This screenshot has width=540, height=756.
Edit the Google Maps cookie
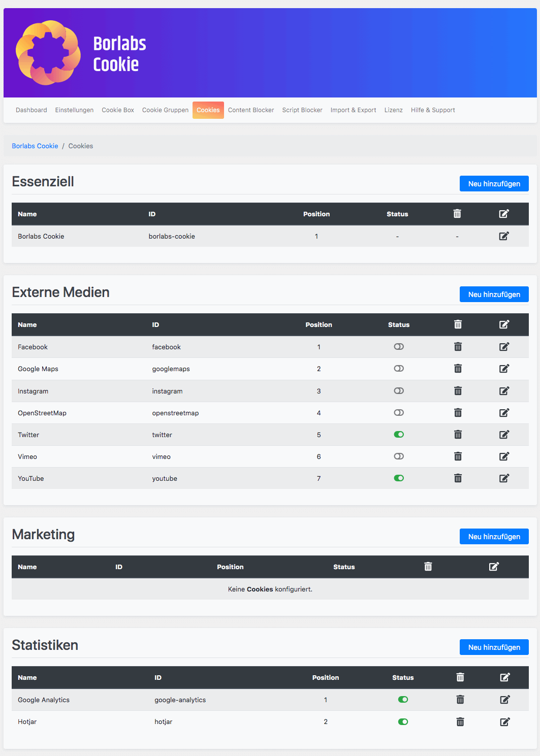click(504, 369)
